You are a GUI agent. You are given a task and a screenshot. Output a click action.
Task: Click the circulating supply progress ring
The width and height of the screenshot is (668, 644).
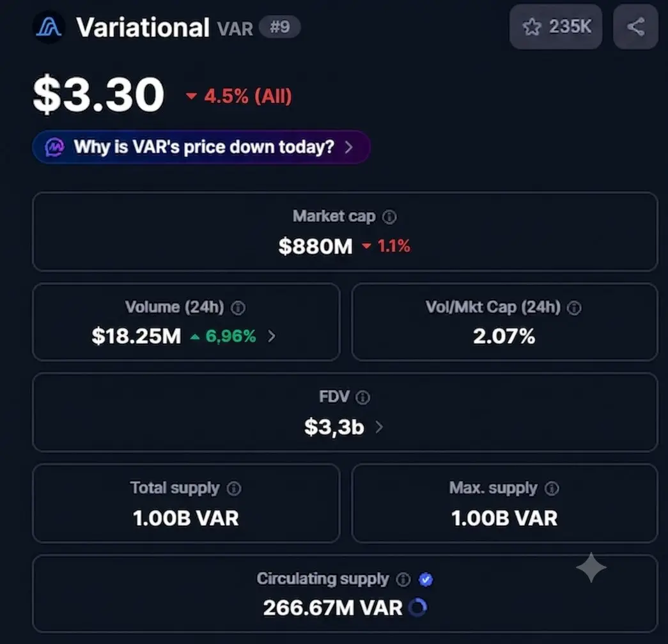point(417,608)
